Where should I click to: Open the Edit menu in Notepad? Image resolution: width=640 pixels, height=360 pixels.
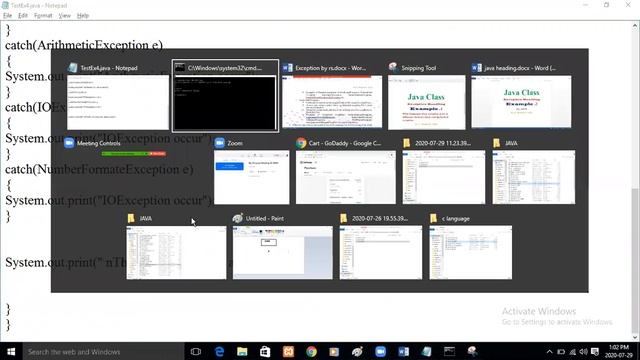click(x=23, y=16)
